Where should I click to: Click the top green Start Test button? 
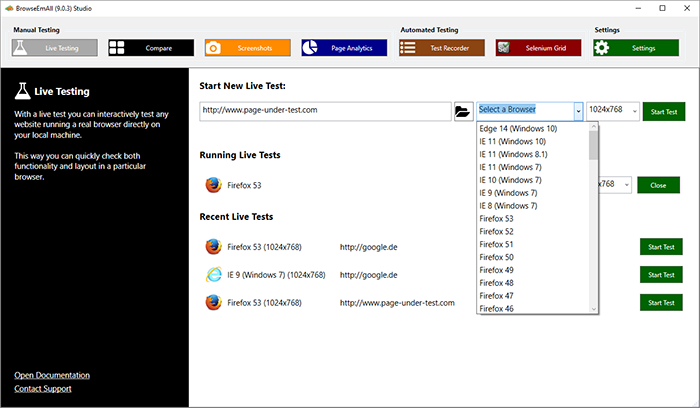[664, 111]
